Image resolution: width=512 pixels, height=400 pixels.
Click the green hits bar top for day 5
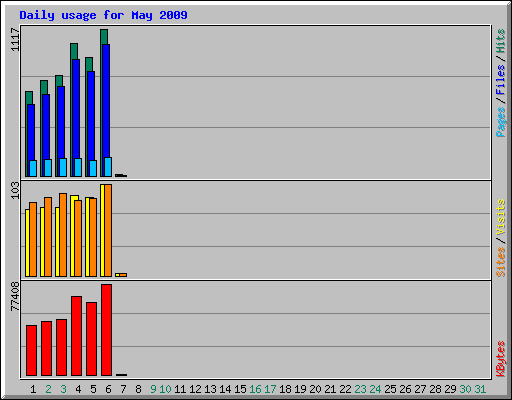(x=89, y=64)
